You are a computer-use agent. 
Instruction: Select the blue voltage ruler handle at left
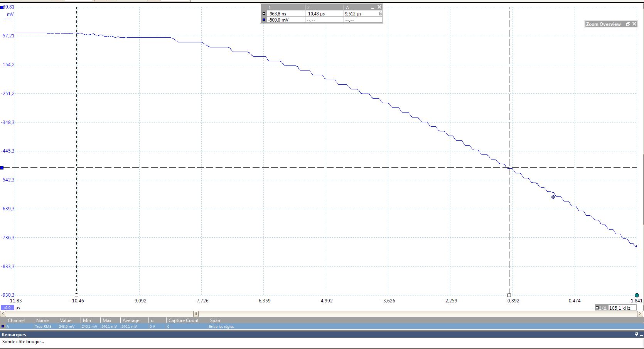point(2,168)
